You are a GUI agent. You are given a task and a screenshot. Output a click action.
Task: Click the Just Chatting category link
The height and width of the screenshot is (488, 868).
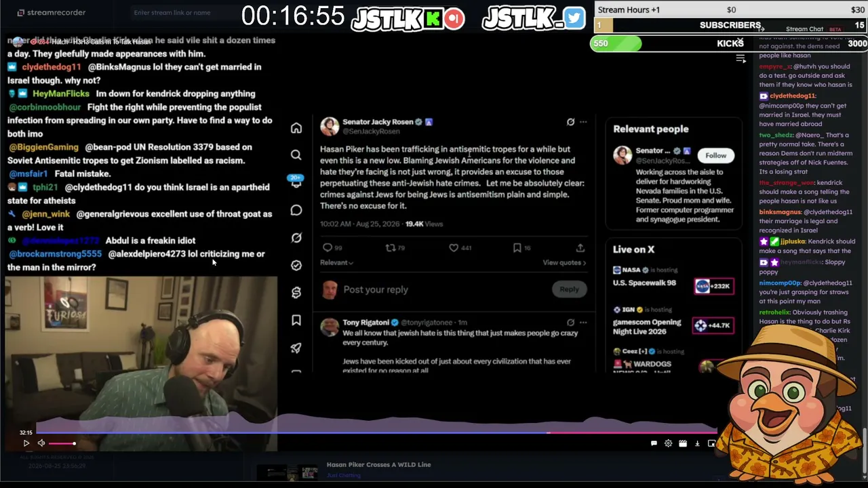click(x=344, y=475)
